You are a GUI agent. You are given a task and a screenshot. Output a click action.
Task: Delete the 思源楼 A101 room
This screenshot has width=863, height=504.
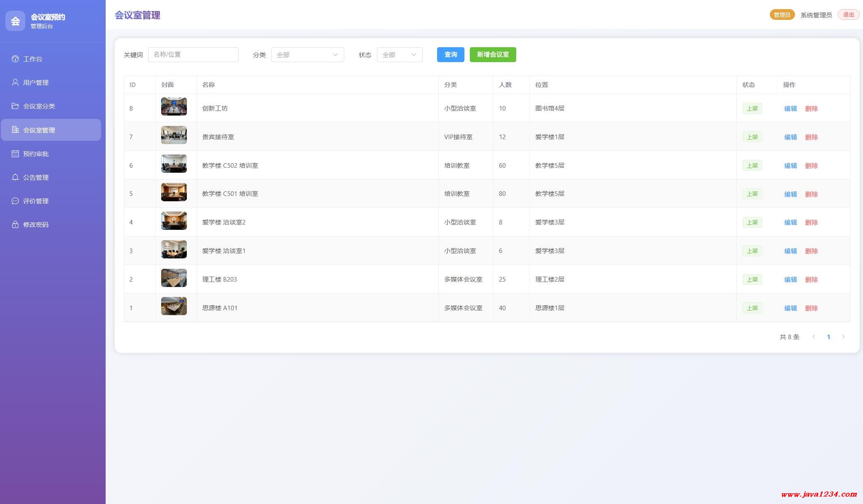click(811, 308)
